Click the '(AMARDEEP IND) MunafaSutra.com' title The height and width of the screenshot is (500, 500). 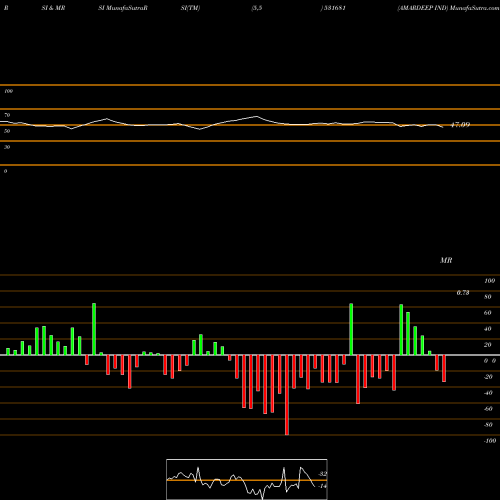[x=448, y=8]
